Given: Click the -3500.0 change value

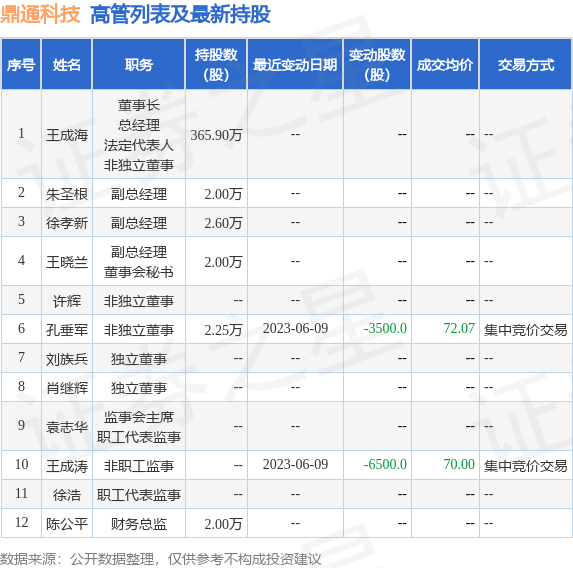Looking at the screenshot, I should (x=385, y=328).
